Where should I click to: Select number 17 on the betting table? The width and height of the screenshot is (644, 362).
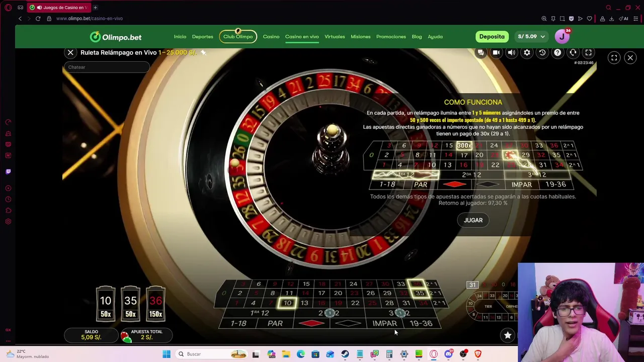coord(322,293)
